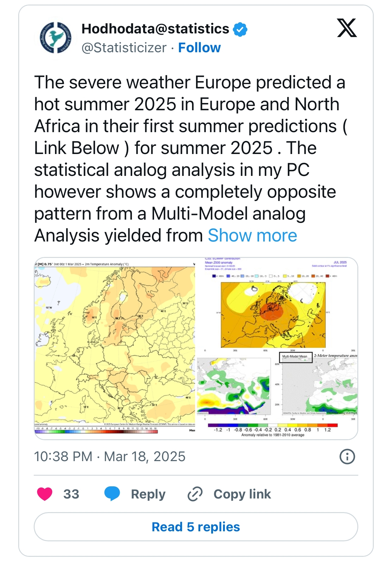Viewport: 392px width, 565px height.
Task: Click the chain link copy icon
Action: [195, 494]
